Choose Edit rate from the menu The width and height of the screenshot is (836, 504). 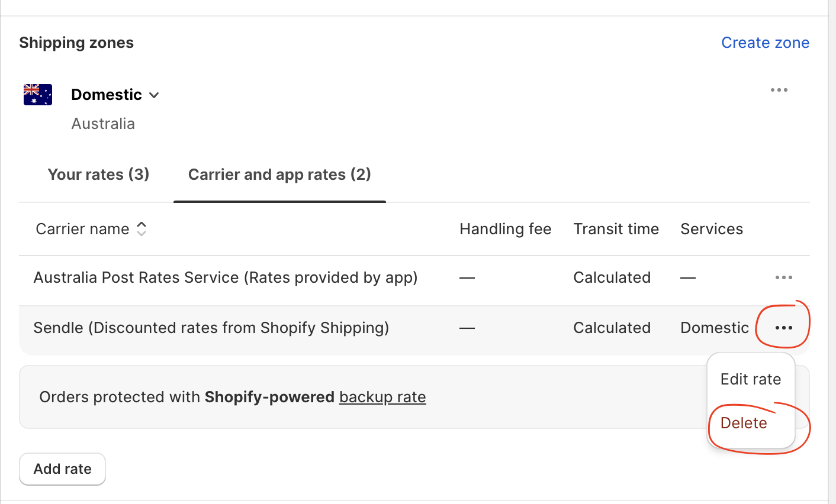pyautogui.click(x=750, y=379)
